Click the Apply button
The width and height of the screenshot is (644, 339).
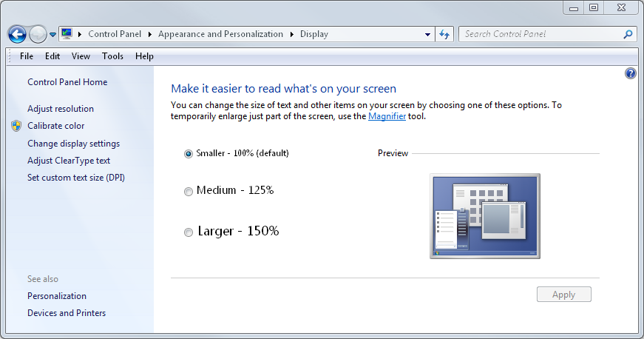[x=564, y=295]
